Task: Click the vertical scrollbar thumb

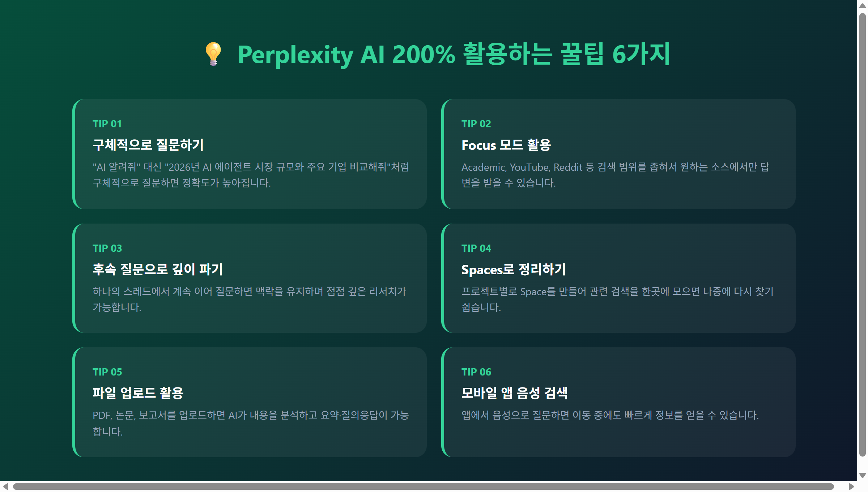Action: point(863,235)
